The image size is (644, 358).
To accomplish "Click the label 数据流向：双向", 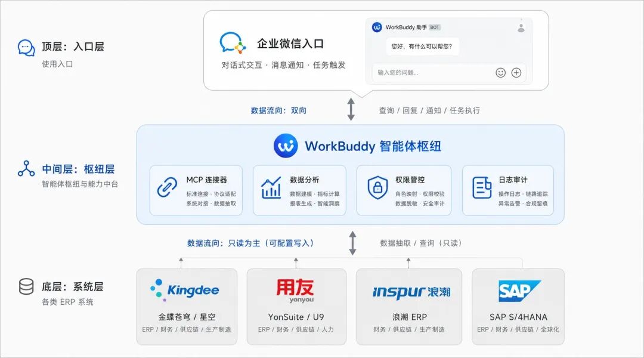I will [278, 110].
